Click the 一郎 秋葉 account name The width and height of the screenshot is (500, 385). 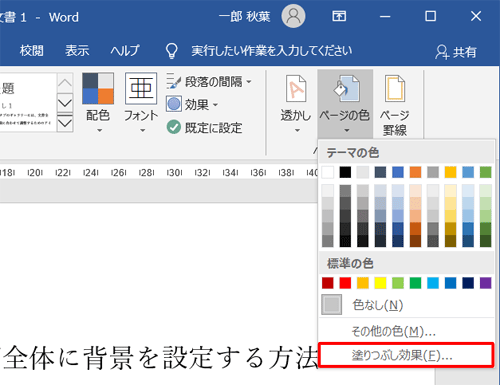pyautogui.click(x=244, y=16)
